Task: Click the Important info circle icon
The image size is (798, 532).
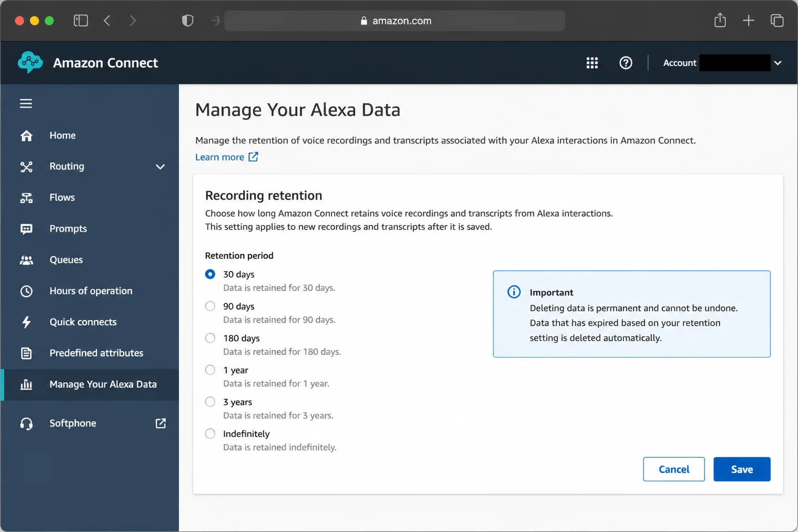Action: tap(514, 292)
